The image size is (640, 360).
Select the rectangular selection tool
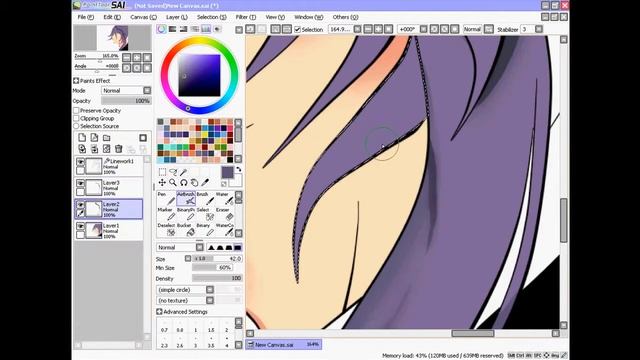click(x=162, y=172)
